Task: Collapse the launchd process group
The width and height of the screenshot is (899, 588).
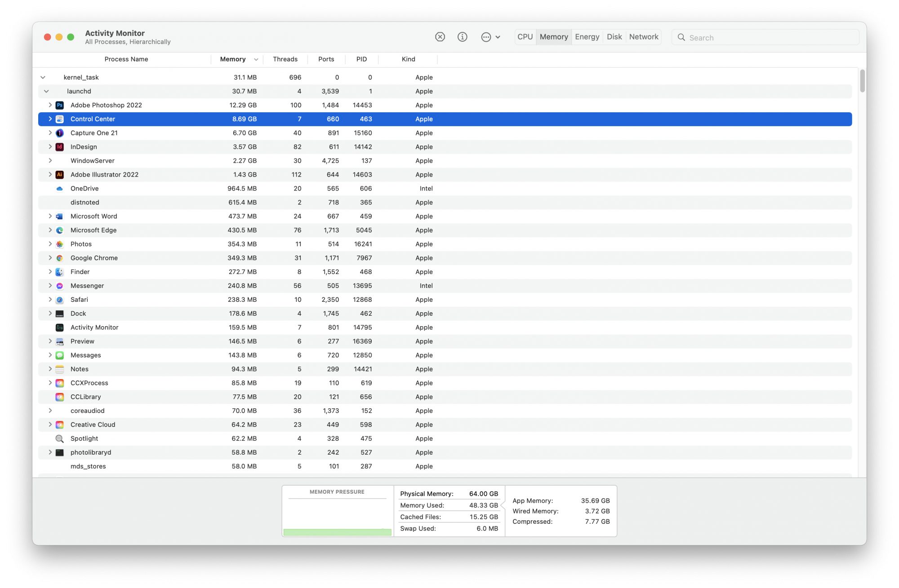Action: pos(46,92)
